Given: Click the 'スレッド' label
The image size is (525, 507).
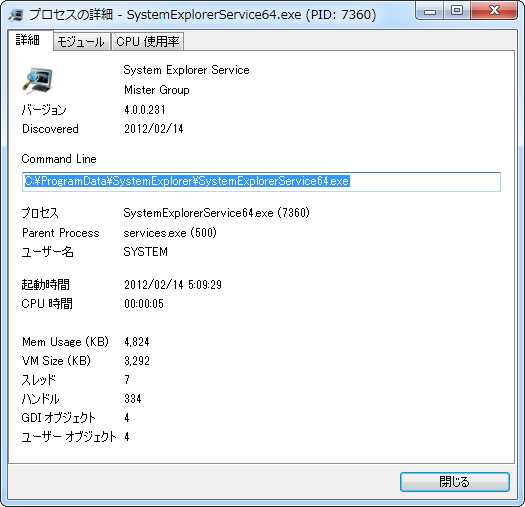Looking at the screenshot, I should coord(39,379).
